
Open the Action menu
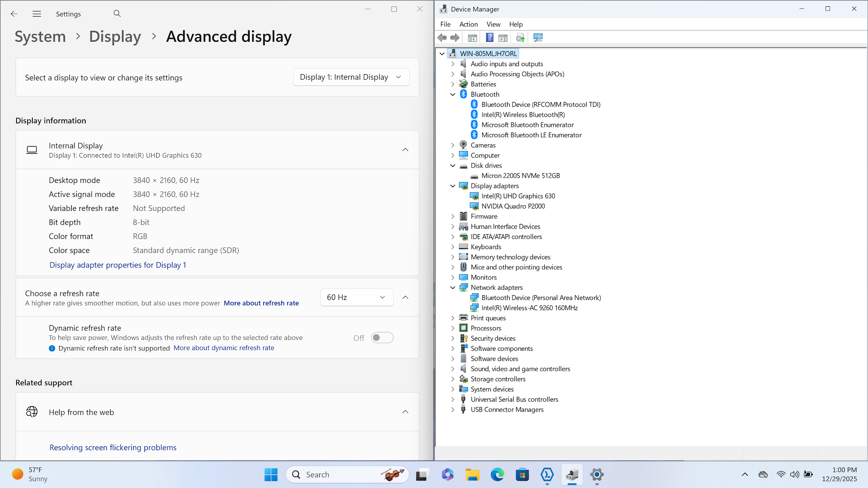coord(468,24)
